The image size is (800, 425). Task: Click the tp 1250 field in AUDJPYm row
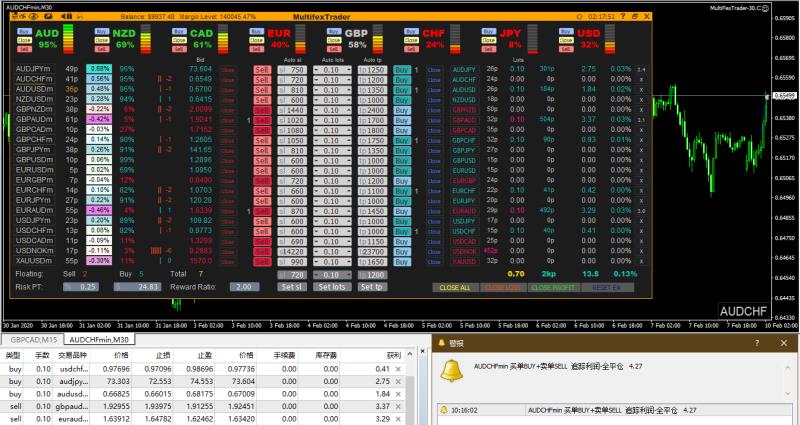[372, 70]
